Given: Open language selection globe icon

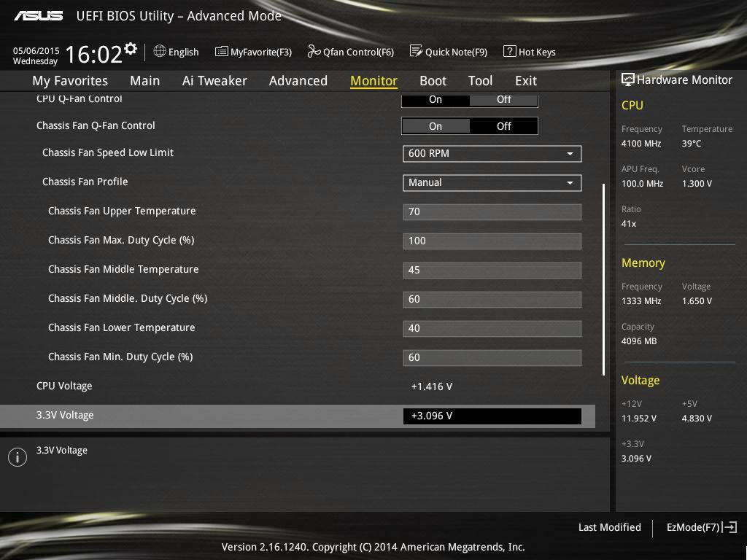Looking at the screenshot, I should click(160, 51).
